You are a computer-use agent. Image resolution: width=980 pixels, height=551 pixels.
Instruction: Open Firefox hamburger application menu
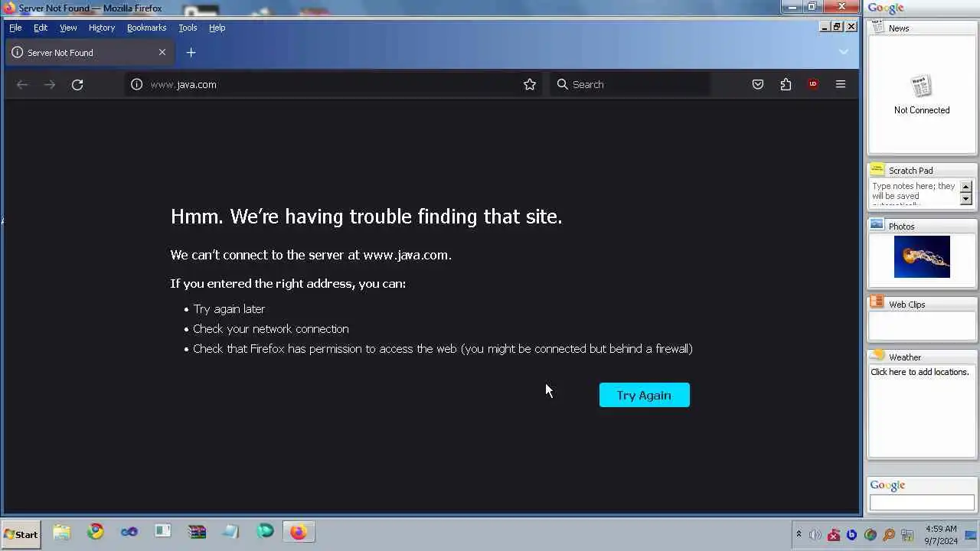pos(841,84)
